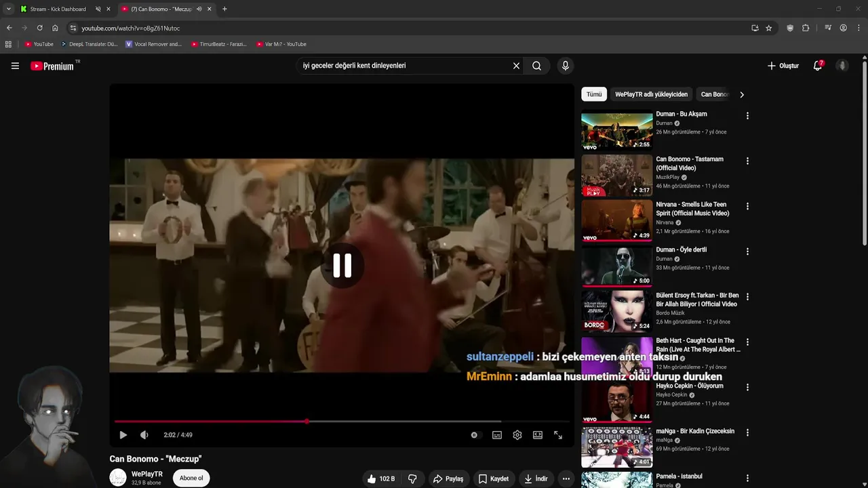868x488 pixels.
Task: Open options menu for Beth Hart video
Action: 747,342
